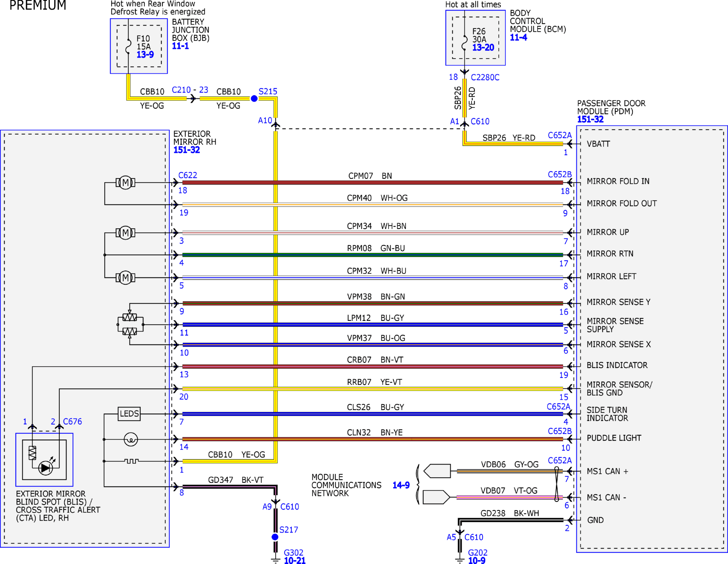Open page link 13-9 under fuse F10
Image resolution: width=728 pixels, height=564 pixels.
[145, 54]
